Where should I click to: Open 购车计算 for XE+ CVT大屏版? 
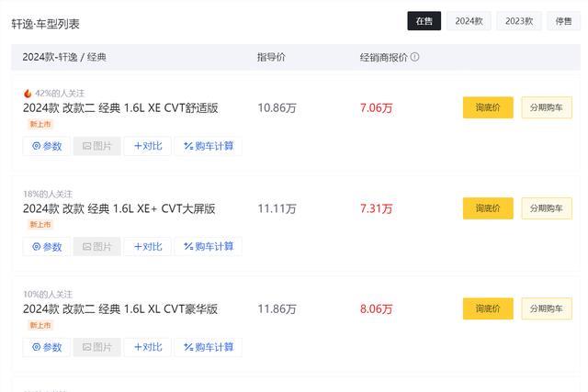point(209,247)
